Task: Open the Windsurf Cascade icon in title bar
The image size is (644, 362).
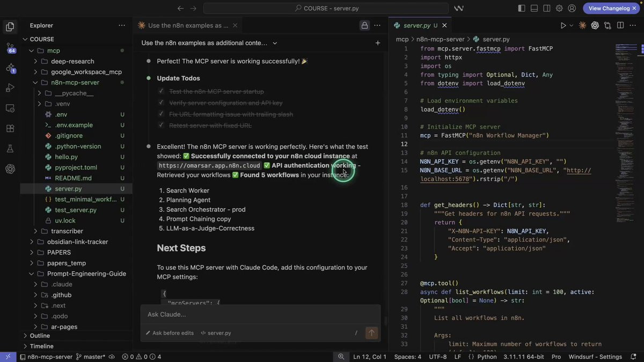Action: click(x=459, y=8)
